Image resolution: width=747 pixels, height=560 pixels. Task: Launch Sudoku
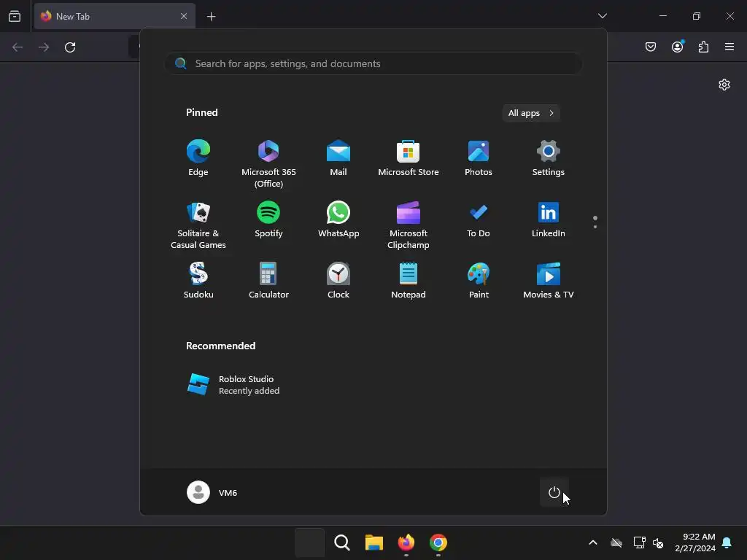point(198,281)
